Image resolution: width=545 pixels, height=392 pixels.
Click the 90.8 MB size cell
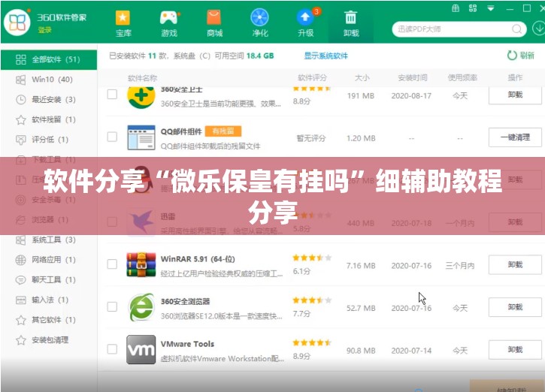coord(361,351)
